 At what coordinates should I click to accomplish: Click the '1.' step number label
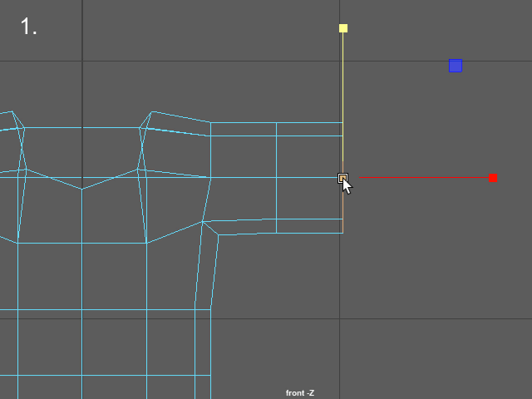click(x=28, y=27)
